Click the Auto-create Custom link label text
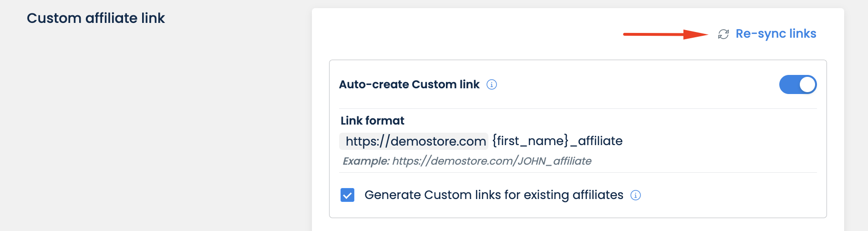 (x=409, y=84)
